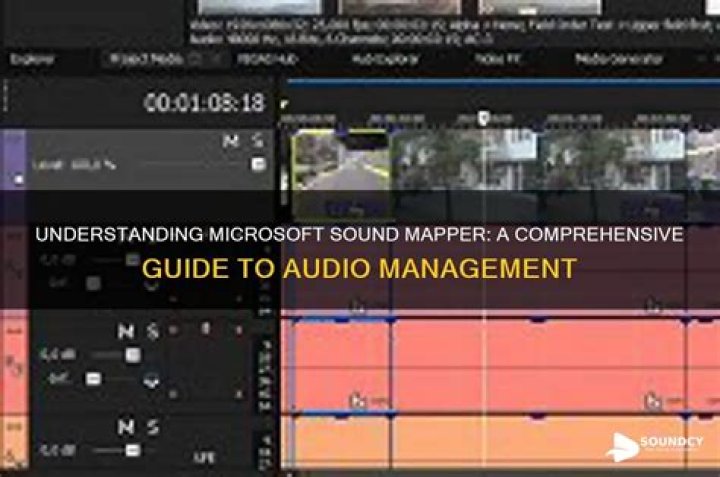Viewport: 720px width, 477px height.
Task: Click the video track's minimize square icon
Action: click(16, 181)
